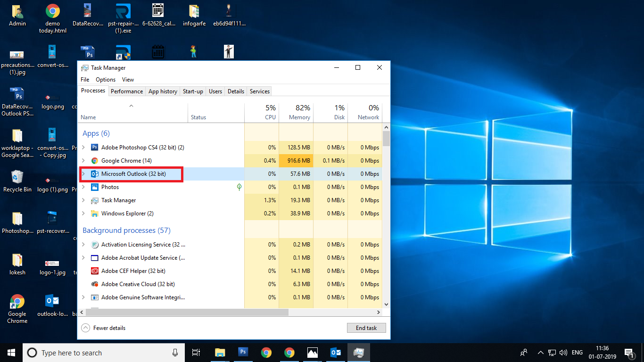Click the Adobe Photoshop CS4 process icon
644x362 pixels.
coord(94,148)
